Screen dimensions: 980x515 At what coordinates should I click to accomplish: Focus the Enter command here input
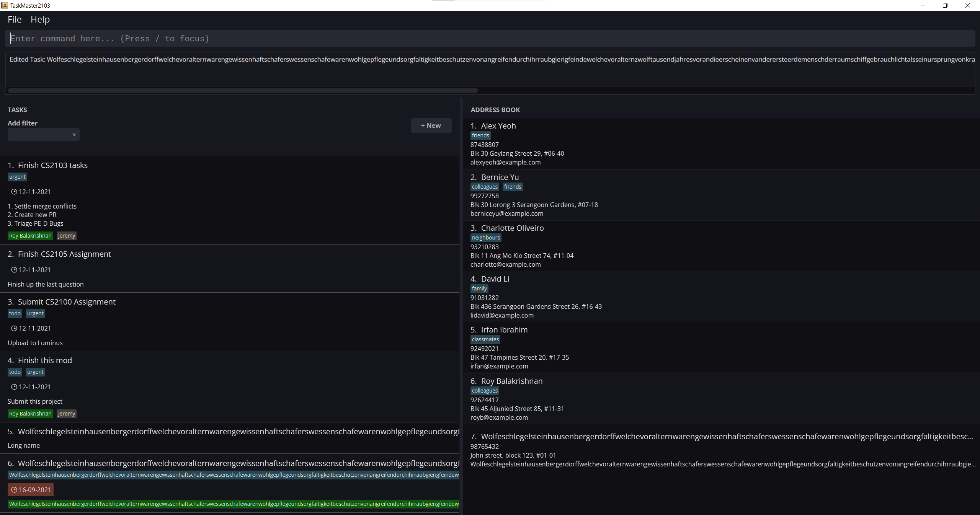point(490,39)
